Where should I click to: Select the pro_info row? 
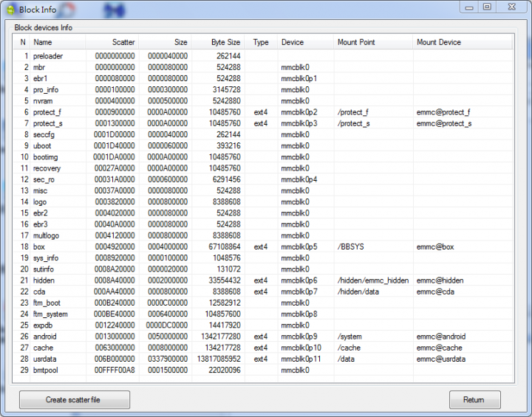click(x=263, y=89)
